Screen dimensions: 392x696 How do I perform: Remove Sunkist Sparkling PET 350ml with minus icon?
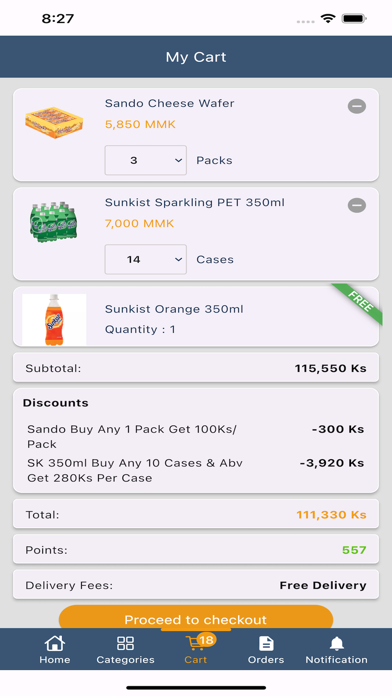point(356,205)
